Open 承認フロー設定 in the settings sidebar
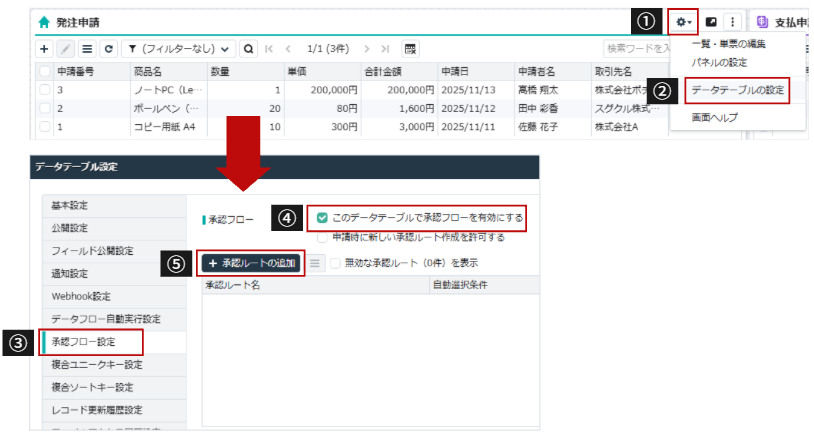Image resolution: width=814 pixels, height=433 pixels. [91, 341]
